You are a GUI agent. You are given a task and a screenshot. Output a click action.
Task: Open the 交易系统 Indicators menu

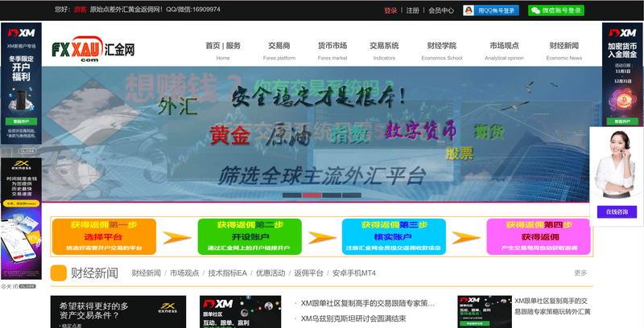point(384,51)
